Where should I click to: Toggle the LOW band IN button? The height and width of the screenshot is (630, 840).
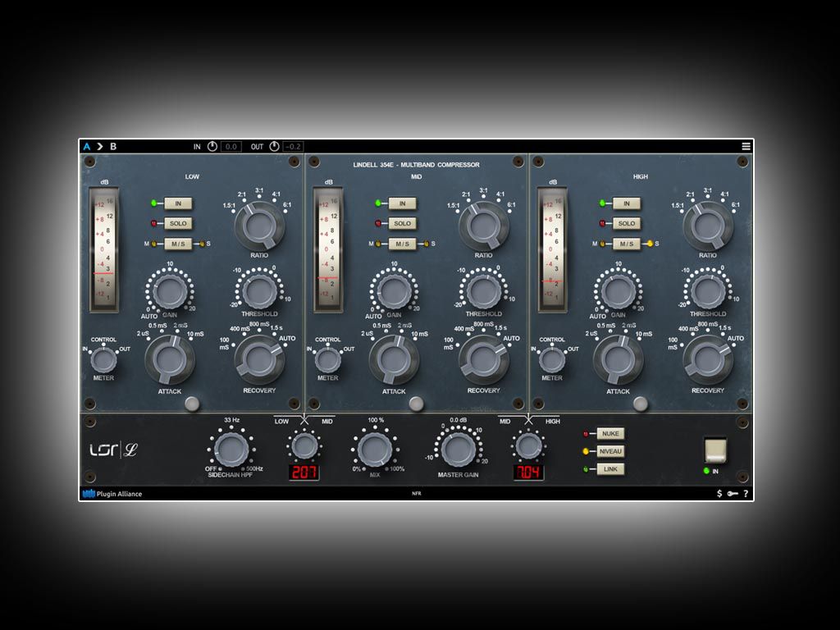pos(178,203)
